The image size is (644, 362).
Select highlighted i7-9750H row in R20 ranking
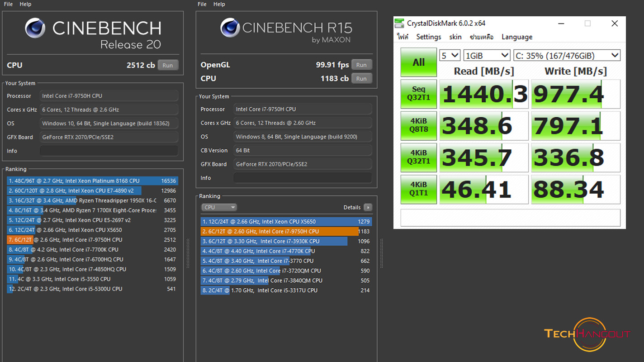pyautogui.click(x=92, y=240)
